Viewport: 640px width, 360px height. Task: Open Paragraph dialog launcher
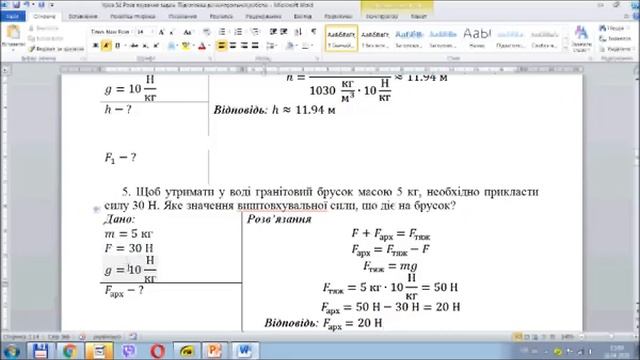point(317,59)
